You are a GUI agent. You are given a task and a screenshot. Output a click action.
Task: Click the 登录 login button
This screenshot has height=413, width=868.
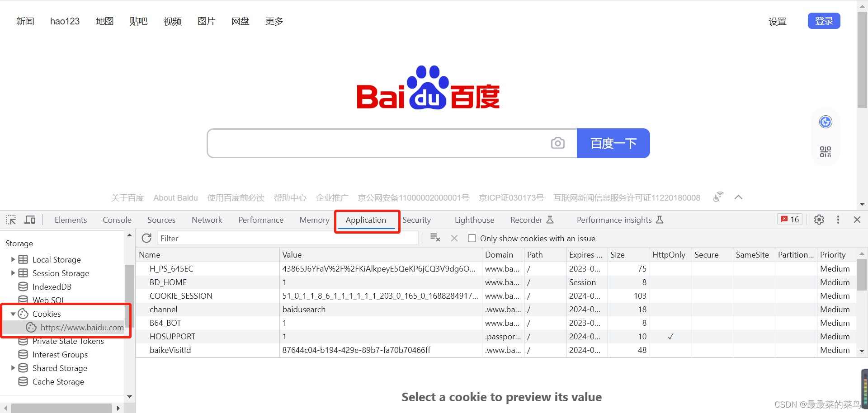point(824,21)
